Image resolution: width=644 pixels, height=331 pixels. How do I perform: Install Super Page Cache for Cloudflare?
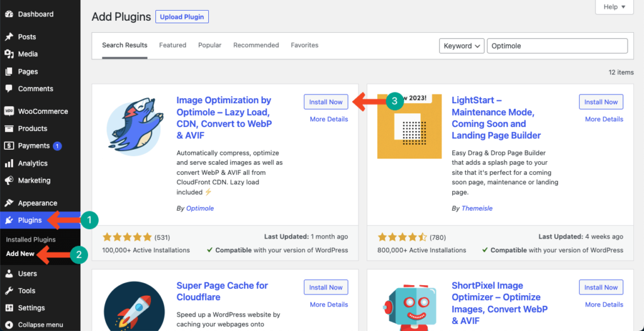click(326, 288)
